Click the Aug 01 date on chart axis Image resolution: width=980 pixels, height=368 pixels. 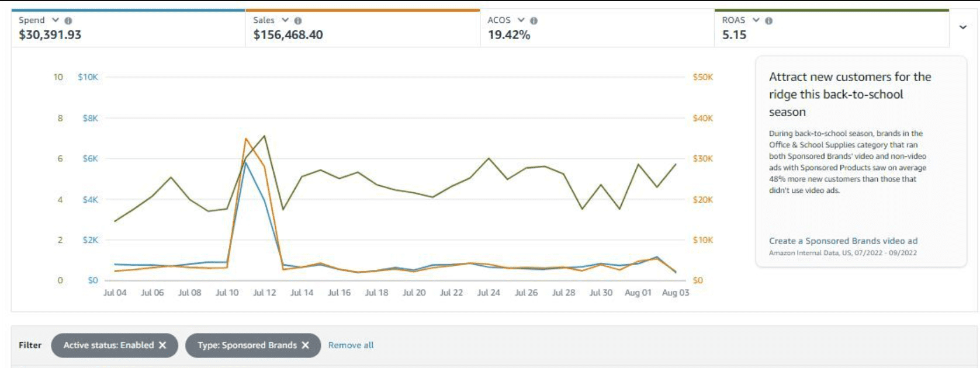pos(638,293)
